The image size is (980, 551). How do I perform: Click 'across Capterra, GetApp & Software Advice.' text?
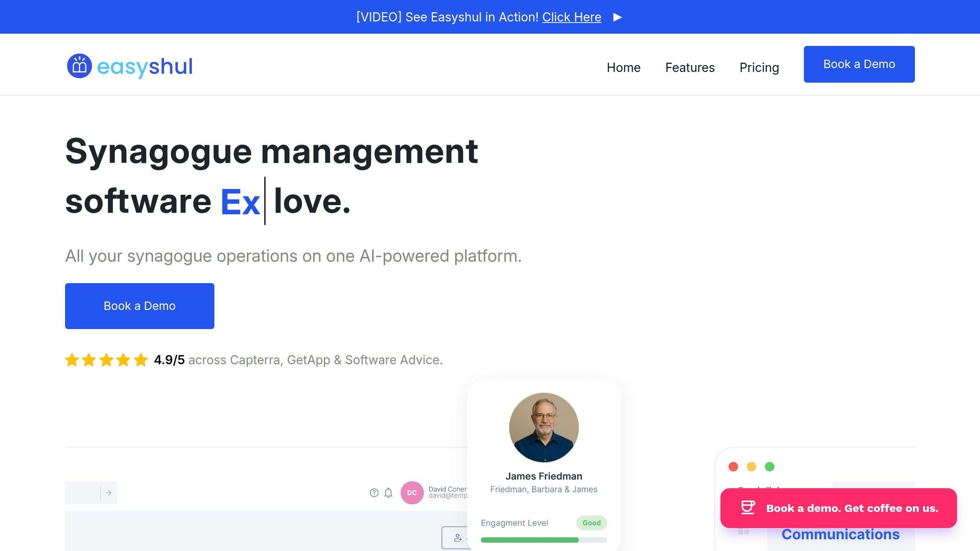coord(316,360)
